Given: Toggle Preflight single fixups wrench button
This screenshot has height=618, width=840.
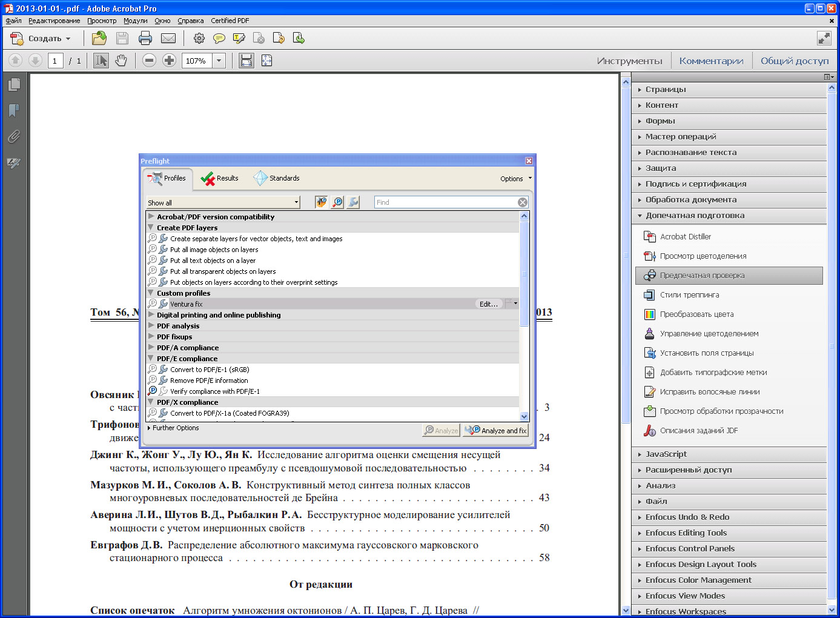Looking at the screenshot, I should 354,202.
